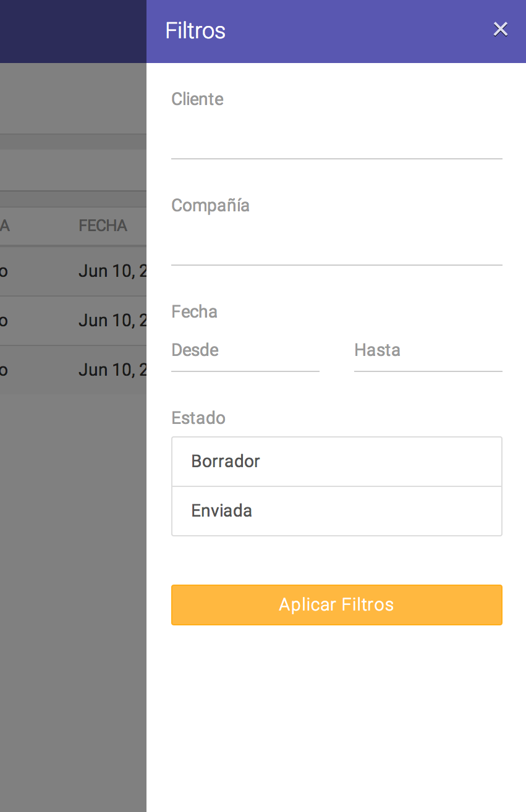Screen dimensions: 526x812
Task: Click the Estado options list box
Action: (x=336, y=486)
